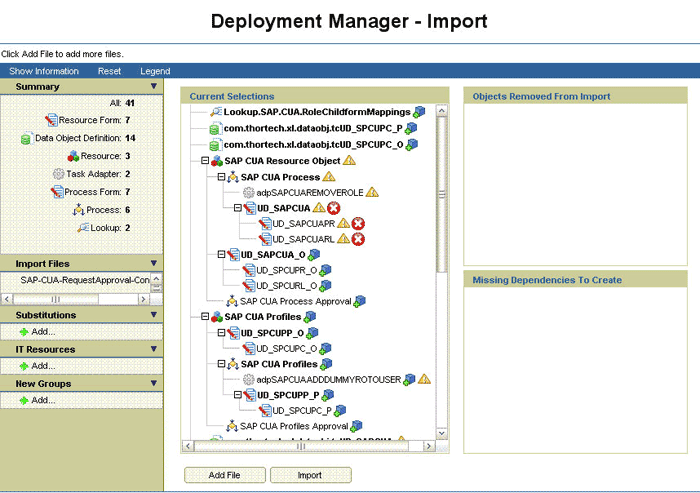Screen dimensions: 700x493
Task: Click the red error icon beside UD_SAPCUARL
Action: tap(358, 239)
